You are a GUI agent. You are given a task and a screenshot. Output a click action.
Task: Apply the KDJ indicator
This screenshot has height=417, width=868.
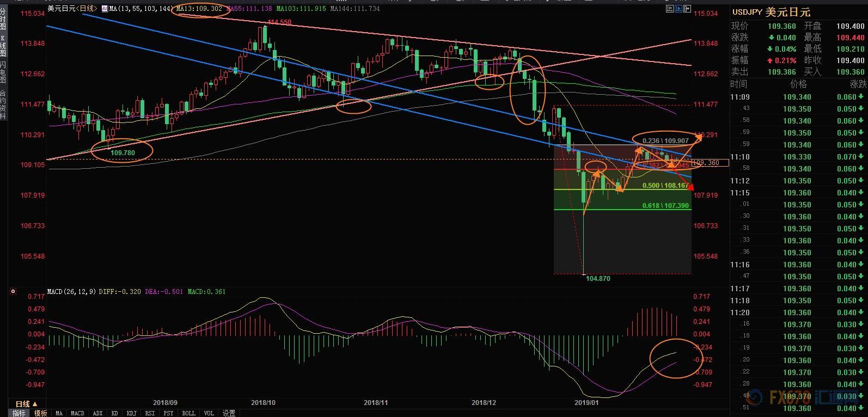[131, 413]
